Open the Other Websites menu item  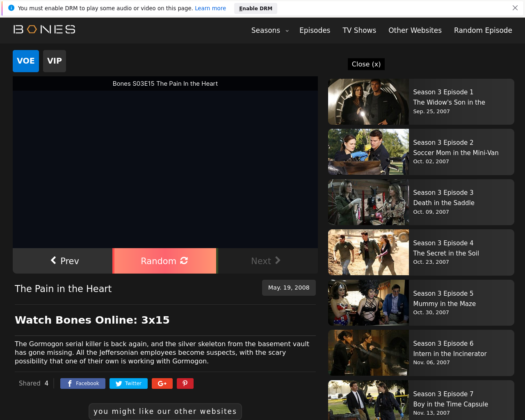click(x=415, y=30)
